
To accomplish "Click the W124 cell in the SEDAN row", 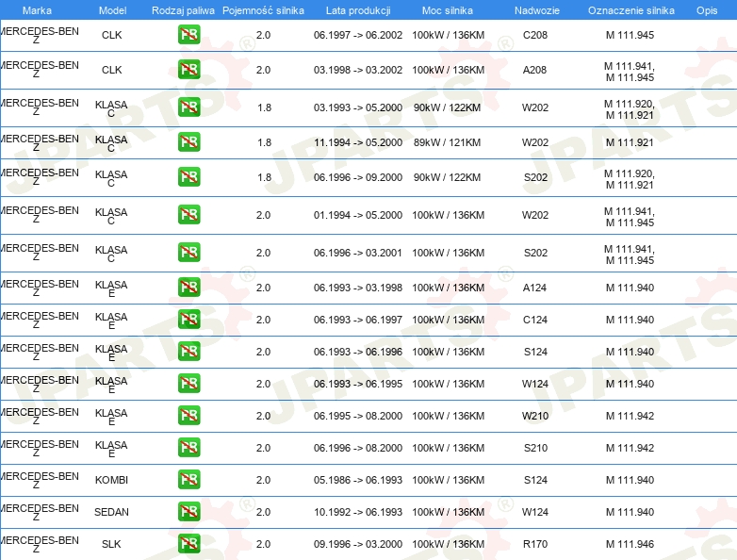I will click(535, 512).
